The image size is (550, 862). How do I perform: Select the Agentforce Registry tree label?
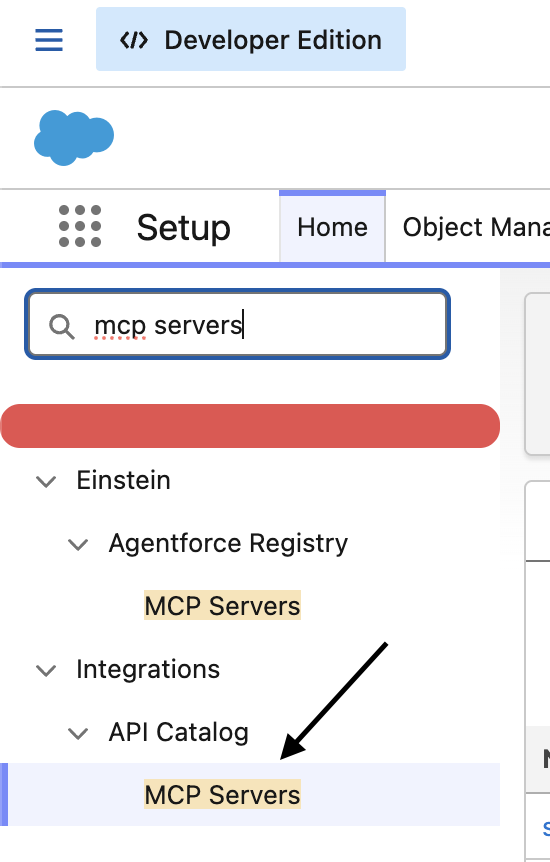pyautogui.click(x=228, y=544)
